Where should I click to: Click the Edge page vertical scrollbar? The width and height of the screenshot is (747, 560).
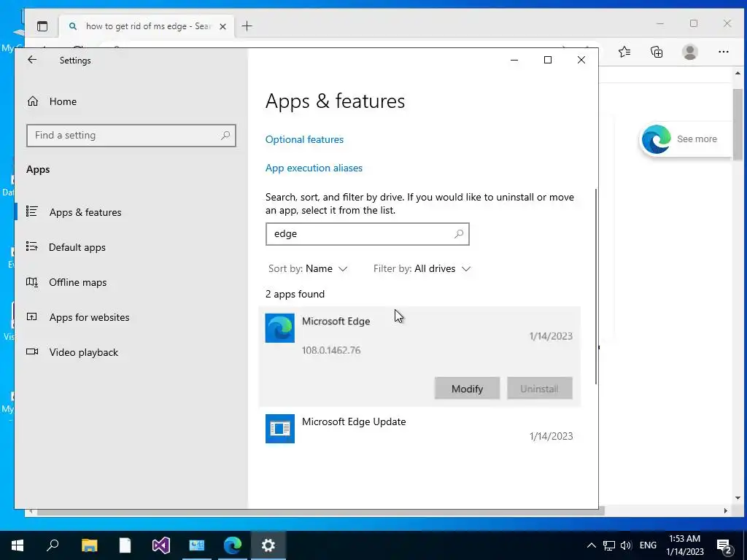pos(738,124)
